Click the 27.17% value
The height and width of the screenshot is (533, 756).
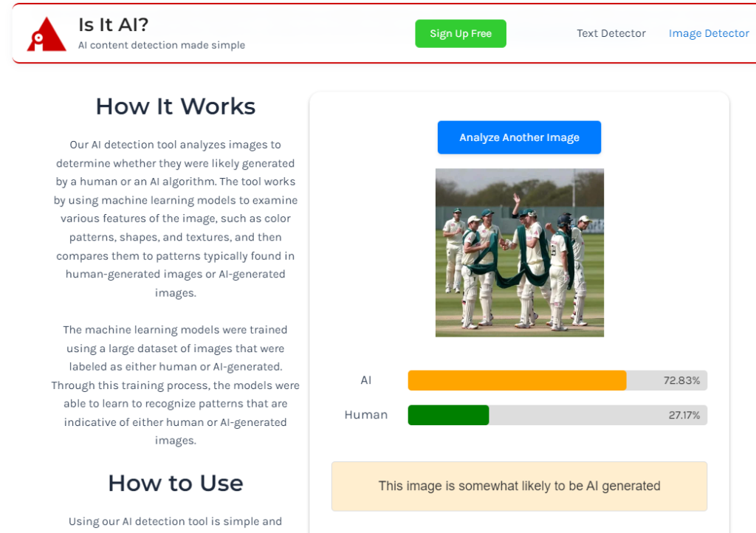684,415
